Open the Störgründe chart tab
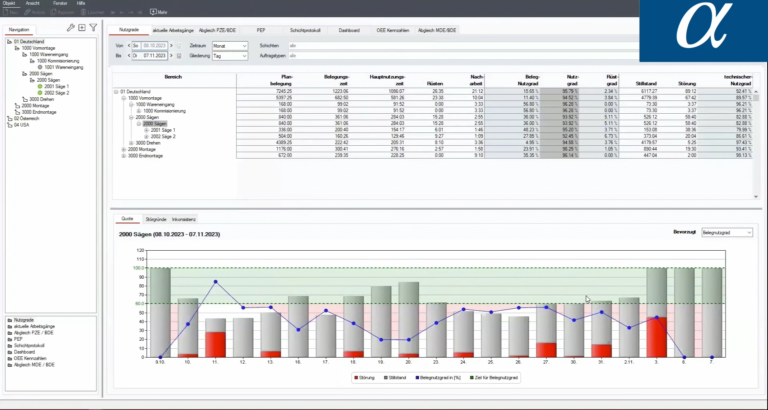768x410 pixels. pyautogui.click(x=155, y=218)
